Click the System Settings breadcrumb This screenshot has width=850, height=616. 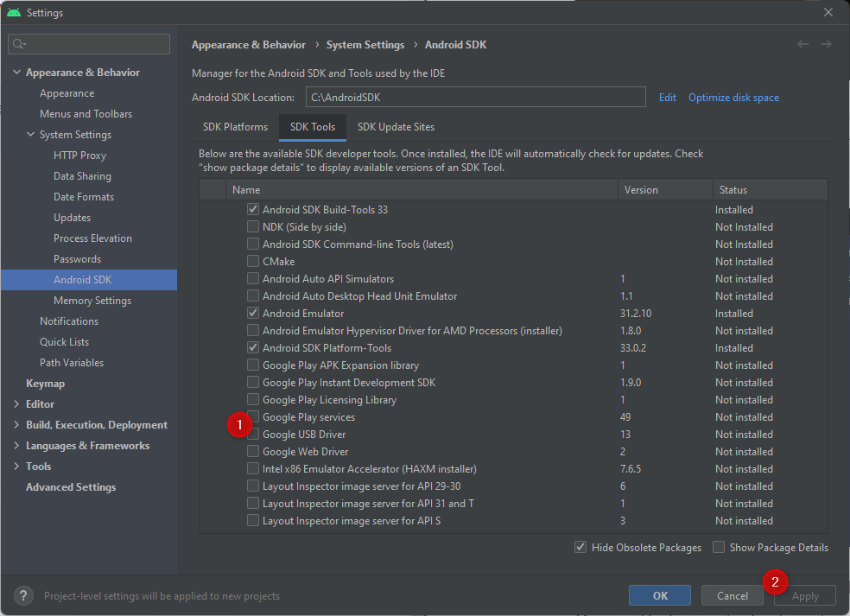[x=365, y=44]
